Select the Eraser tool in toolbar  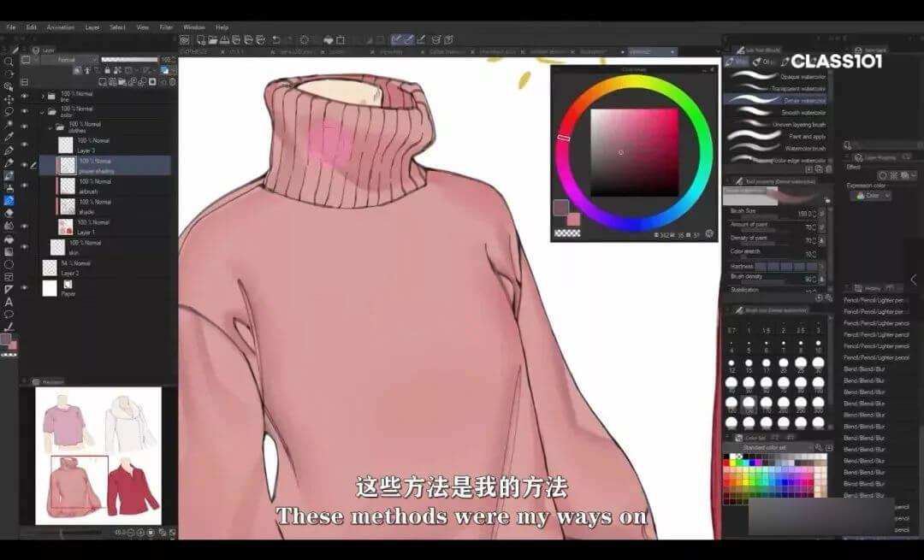9,213
